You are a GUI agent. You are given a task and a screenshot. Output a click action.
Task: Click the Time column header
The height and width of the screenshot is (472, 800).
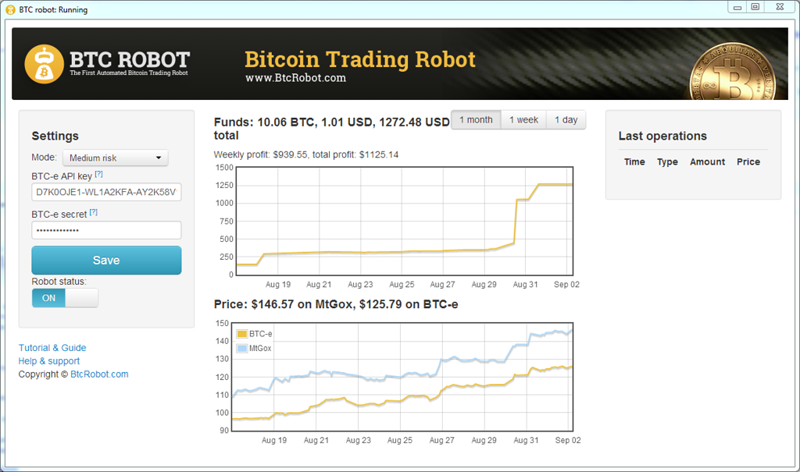(634, 162)
